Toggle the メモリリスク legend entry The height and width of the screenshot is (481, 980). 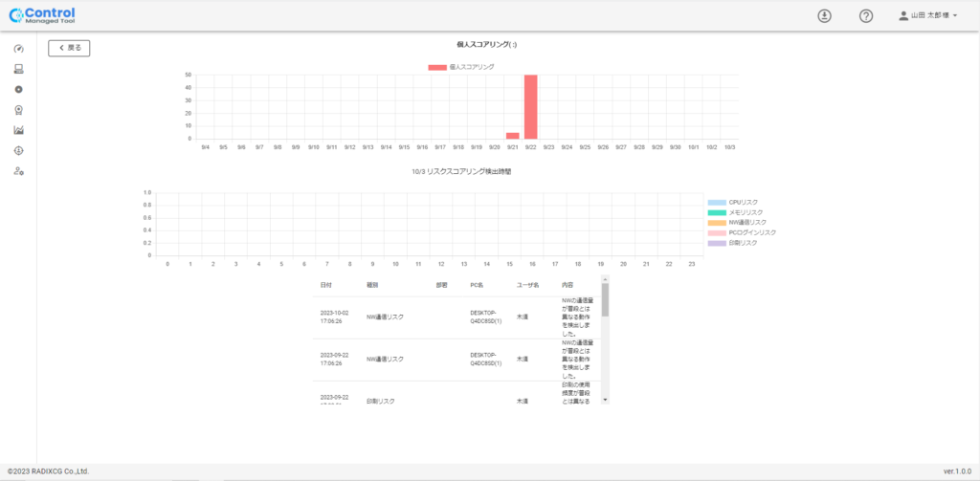point(735,212)
